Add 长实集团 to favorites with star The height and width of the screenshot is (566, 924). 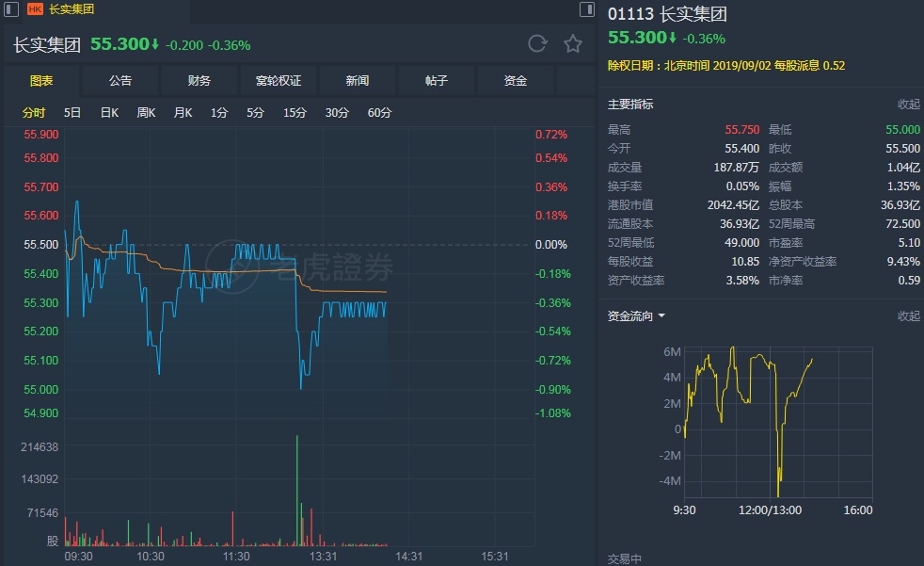[572, 43]
